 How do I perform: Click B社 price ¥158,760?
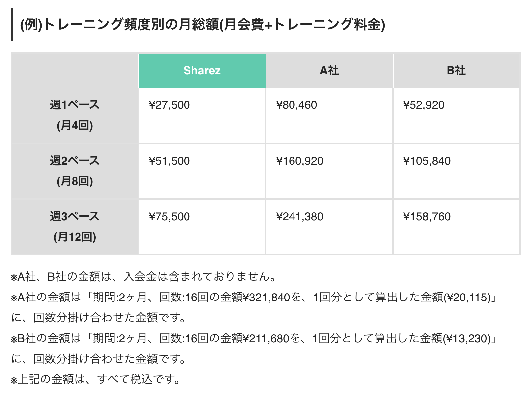click(427, 217)
